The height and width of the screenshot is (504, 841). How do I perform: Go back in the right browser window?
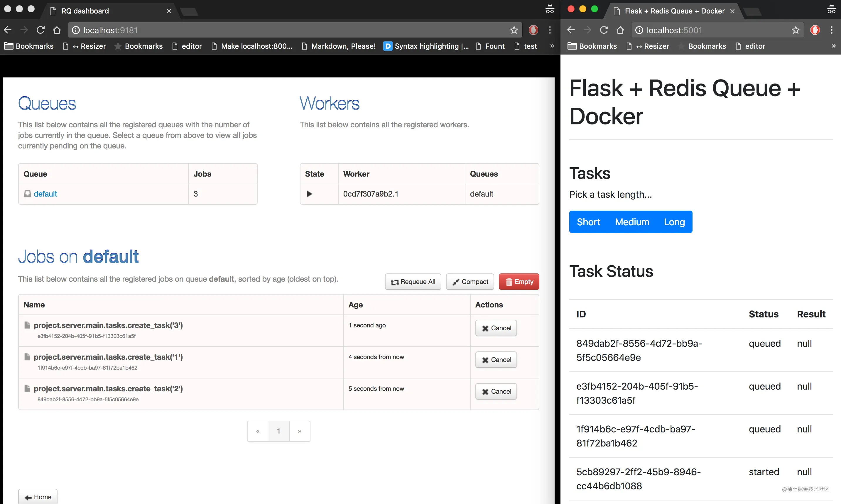pyautogui.click(x=571, y=30)
